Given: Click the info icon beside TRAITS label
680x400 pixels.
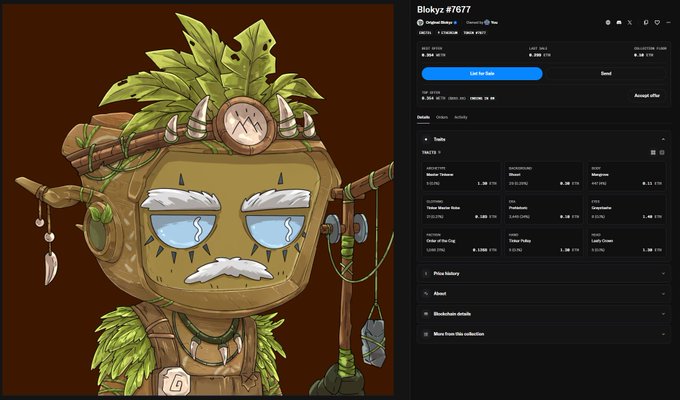Looking at the screenshot, I should click(x=439, y=153).
